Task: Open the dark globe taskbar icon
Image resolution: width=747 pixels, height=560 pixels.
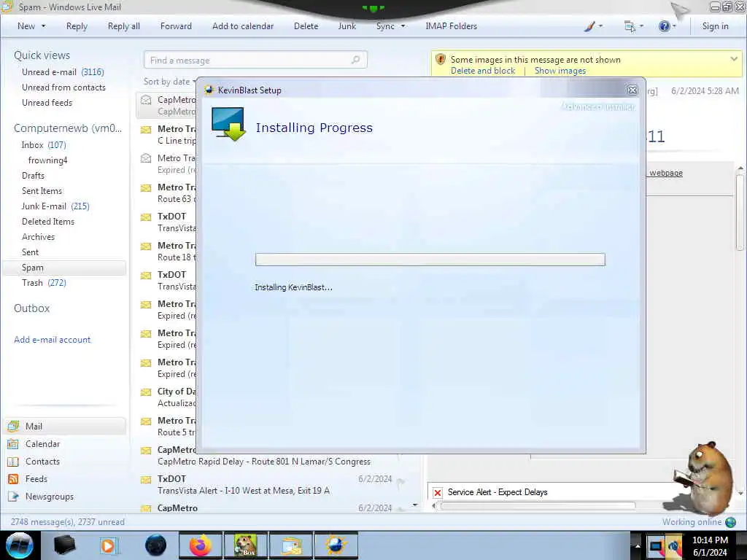Action: tap(156, 545)
